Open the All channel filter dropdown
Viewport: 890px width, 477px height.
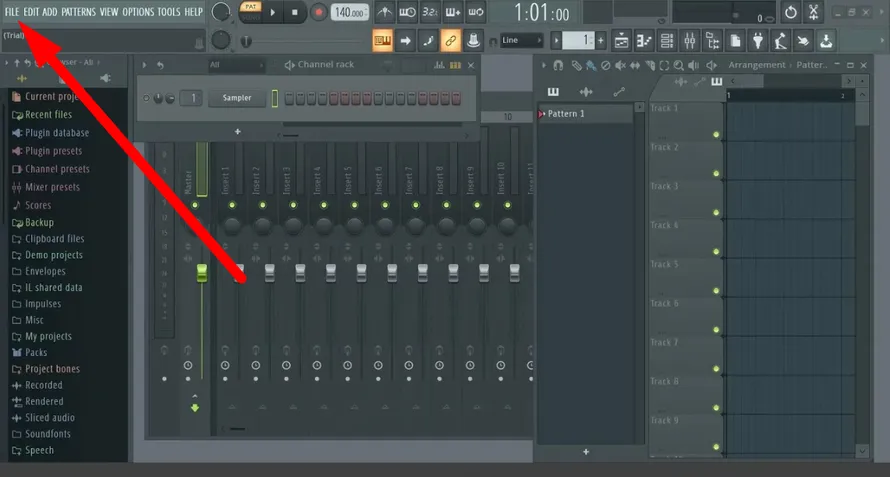pyautogui.click(x=236, y=65)
